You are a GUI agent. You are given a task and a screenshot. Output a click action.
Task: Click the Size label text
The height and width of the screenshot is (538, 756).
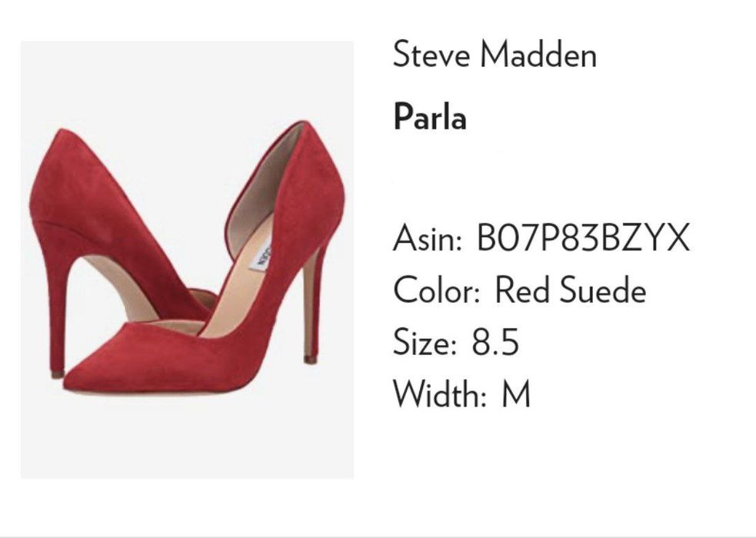click(425, 342)
